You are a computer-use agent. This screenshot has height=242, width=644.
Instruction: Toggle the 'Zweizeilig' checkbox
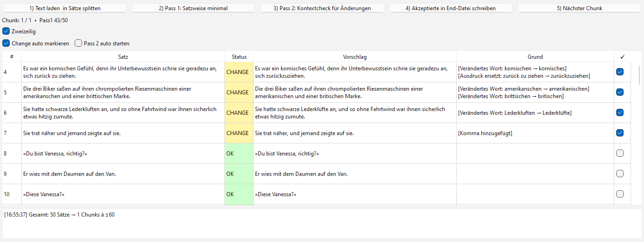coord(6,31)
